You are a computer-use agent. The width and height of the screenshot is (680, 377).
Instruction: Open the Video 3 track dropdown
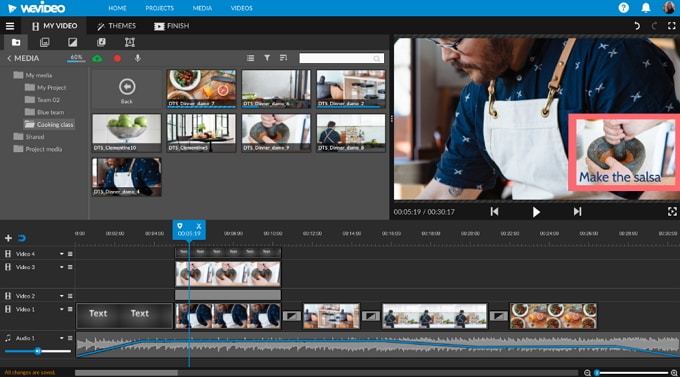click(x=62, y=267)
